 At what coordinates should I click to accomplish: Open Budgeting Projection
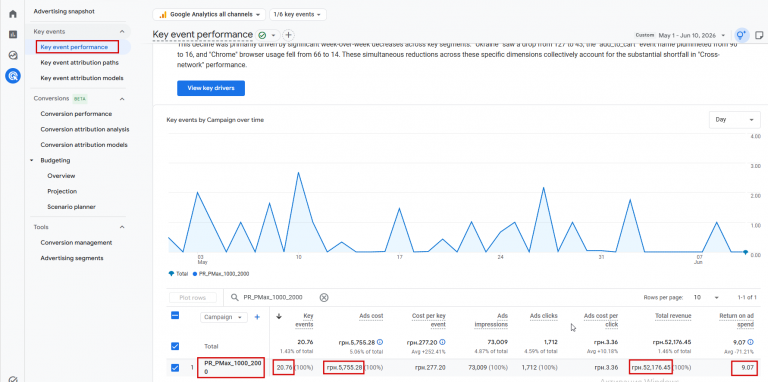pos(62,191)
